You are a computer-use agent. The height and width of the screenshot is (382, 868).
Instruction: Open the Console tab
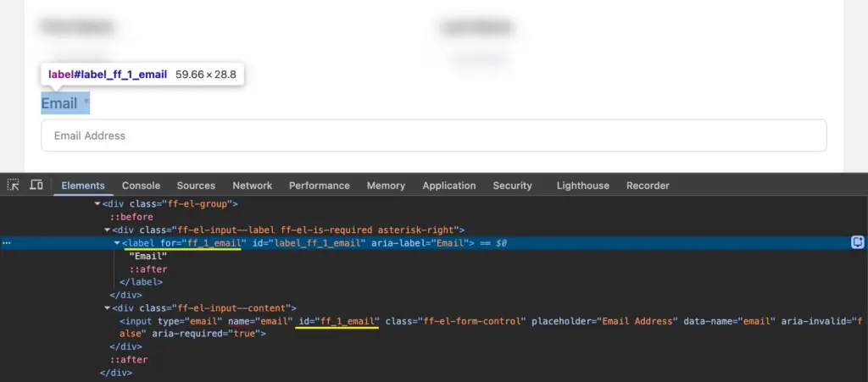point(142,185)
